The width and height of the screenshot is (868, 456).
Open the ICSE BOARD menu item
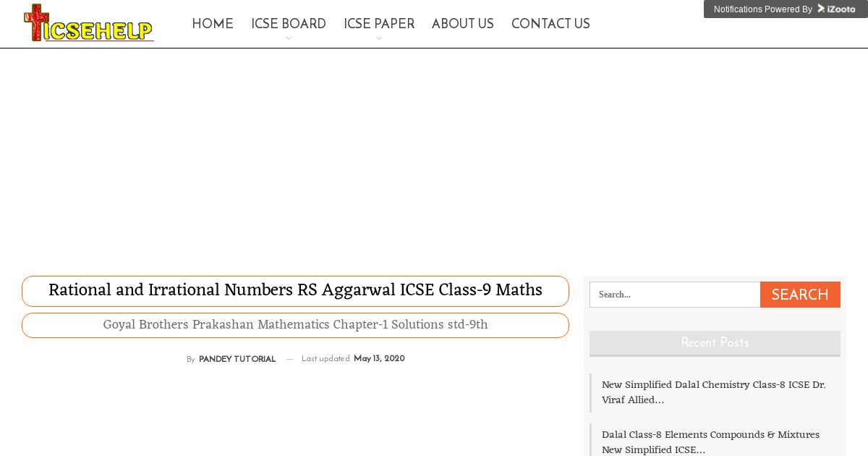[x=289, y=24]
